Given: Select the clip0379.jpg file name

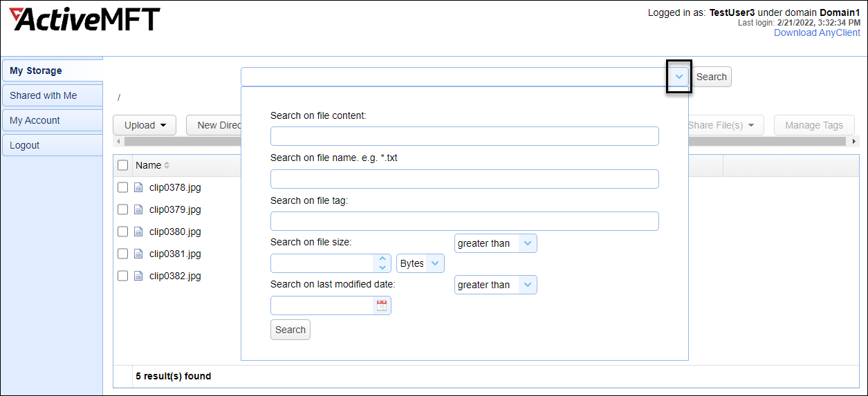Looking at the screenshot, I should coord(175,209).
